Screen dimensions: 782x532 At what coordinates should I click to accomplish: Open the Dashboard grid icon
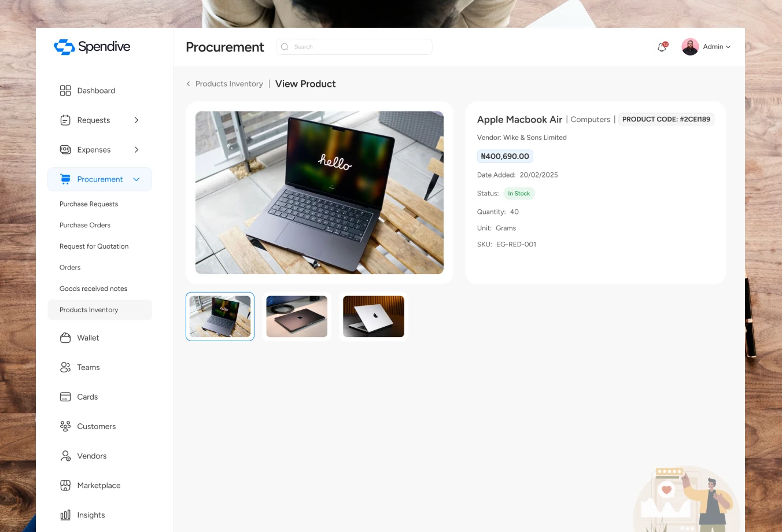click(65, 91)
